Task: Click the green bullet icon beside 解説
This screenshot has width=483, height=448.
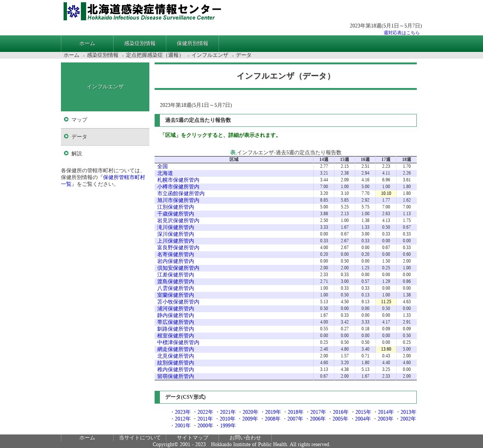Action: [x=66, y=153]
